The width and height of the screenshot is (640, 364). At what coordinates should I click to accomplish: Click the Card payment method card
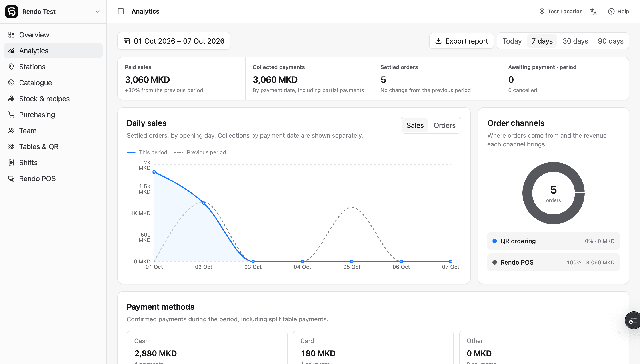click(x=373, y=348)
